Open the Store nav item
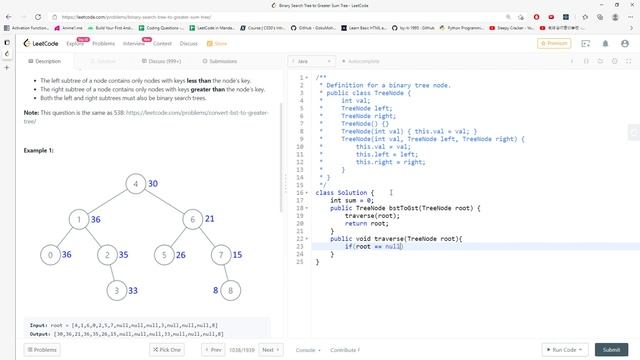 coord(217,44)
